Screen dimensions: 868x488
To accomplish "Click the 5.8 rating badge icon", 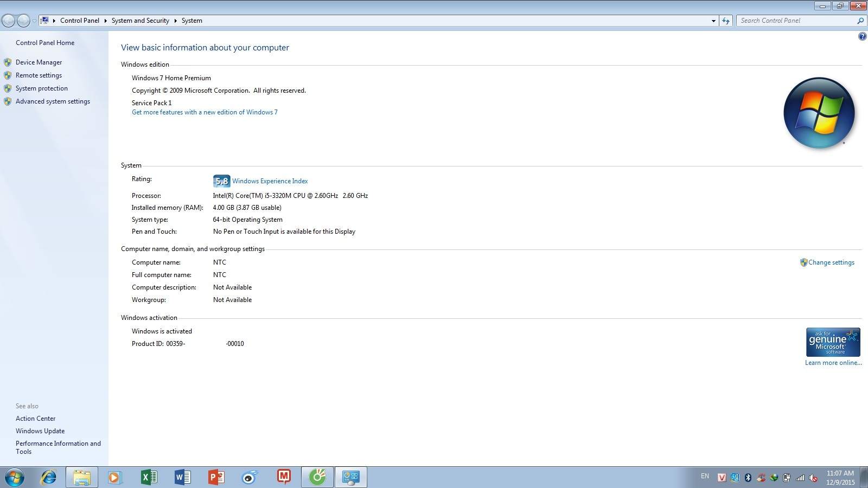I will point(221,181).
